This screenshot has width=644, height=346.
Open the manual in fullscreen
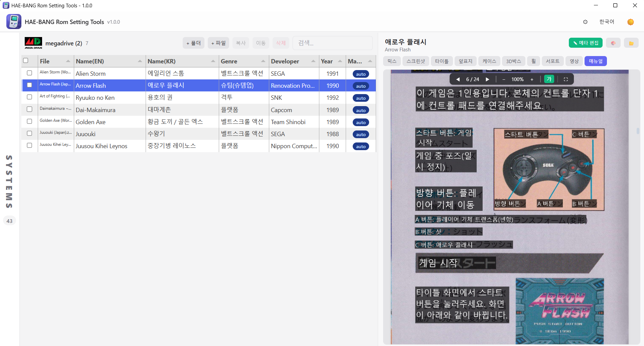click(566, 79)
